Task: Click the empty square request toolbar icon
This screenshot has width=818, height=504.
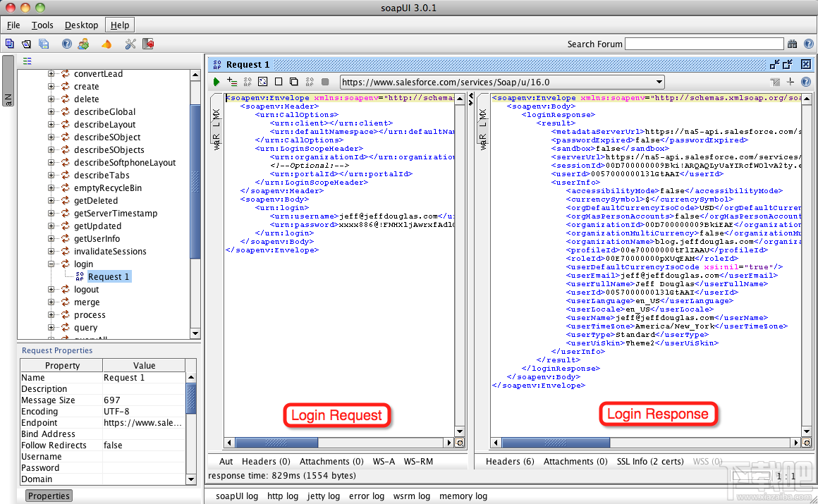Action: point(279,82)
